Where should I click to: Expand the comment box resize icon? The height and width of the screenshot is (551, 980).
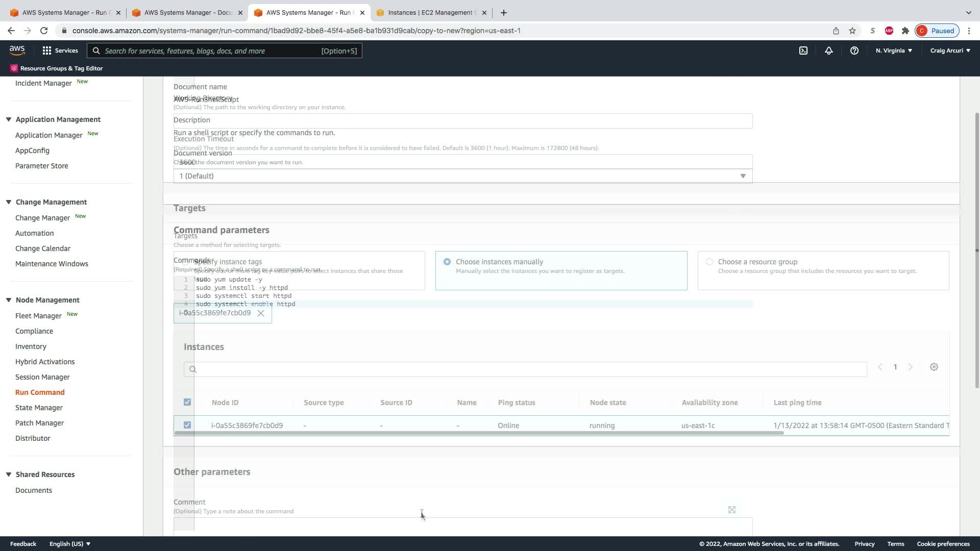pos(731,510)
